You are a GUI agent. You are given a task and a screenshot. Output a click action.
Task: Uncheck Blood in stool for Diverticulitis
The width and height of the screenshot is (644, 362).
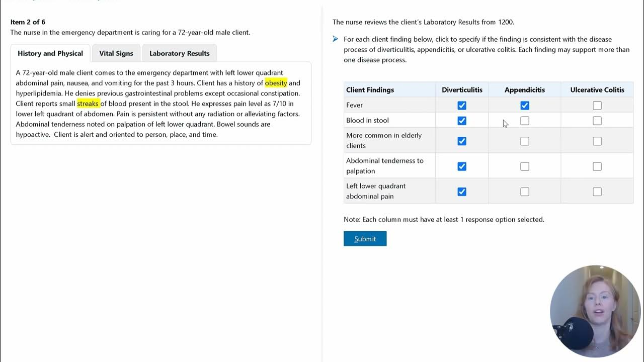[462, 121]
